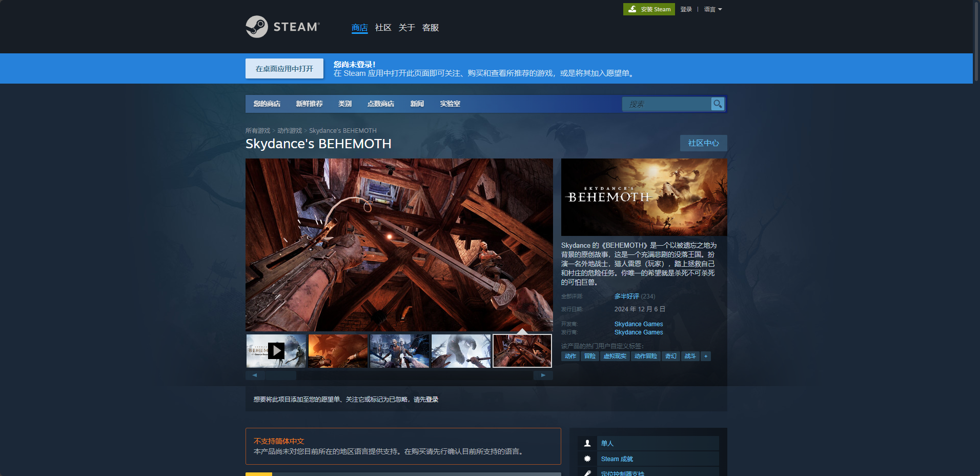The image size is (980, 476).
Task: Click the BEHEMOTH header capsule image
Action: (x=644, y=197)
